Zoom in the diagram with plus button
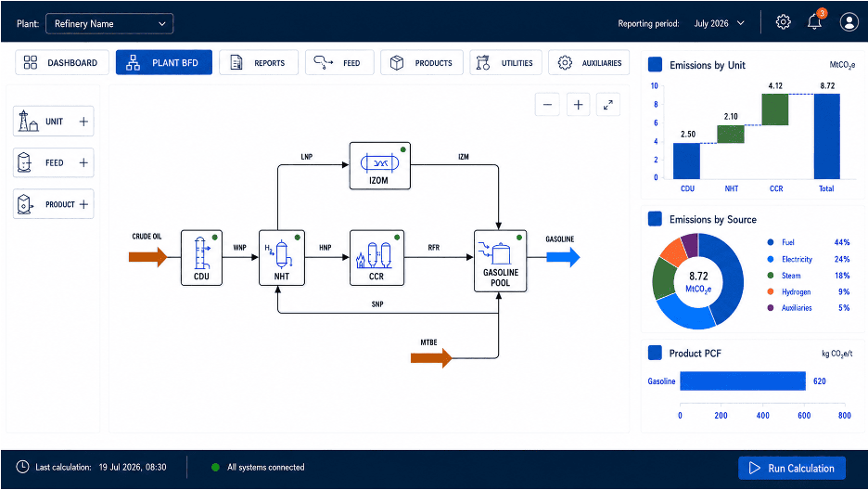This screenshot has height=490, width=868. pos(578,105)
